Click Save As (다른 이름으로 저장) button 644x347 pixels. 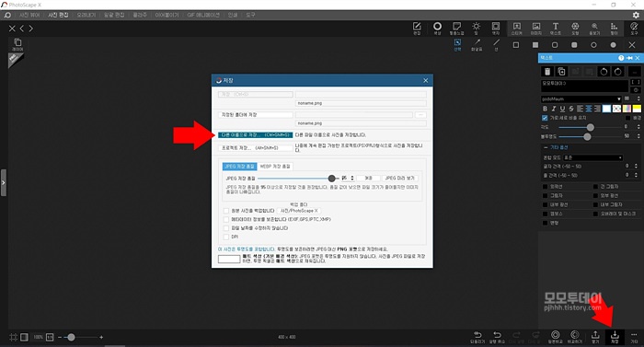click(255, 134)
